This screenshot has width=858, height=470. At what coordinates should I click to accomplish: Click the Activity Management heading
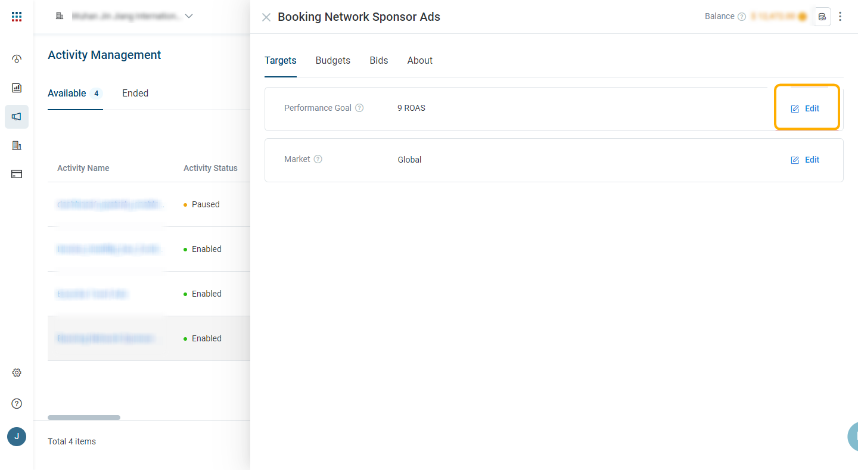104,55
